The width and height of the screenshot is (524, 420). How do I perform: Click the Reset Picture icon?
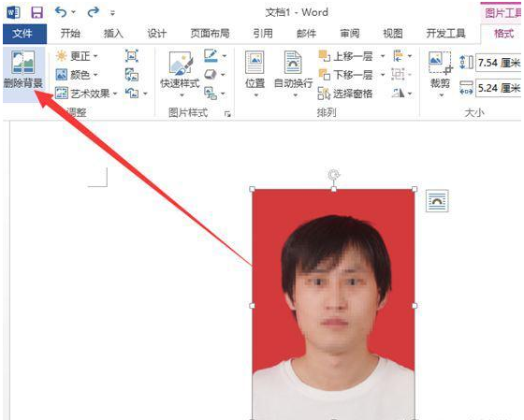point(132,93)
